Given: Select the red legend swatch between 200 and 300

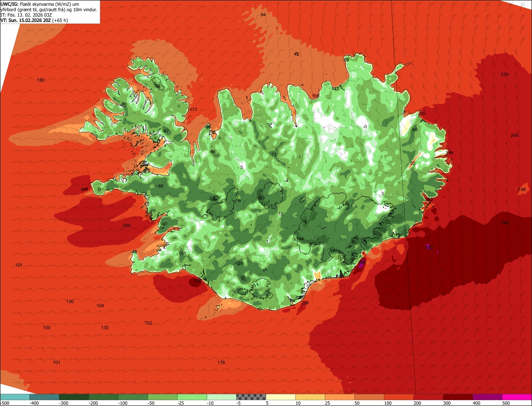Looking at the screenshot, I should 429,397.
